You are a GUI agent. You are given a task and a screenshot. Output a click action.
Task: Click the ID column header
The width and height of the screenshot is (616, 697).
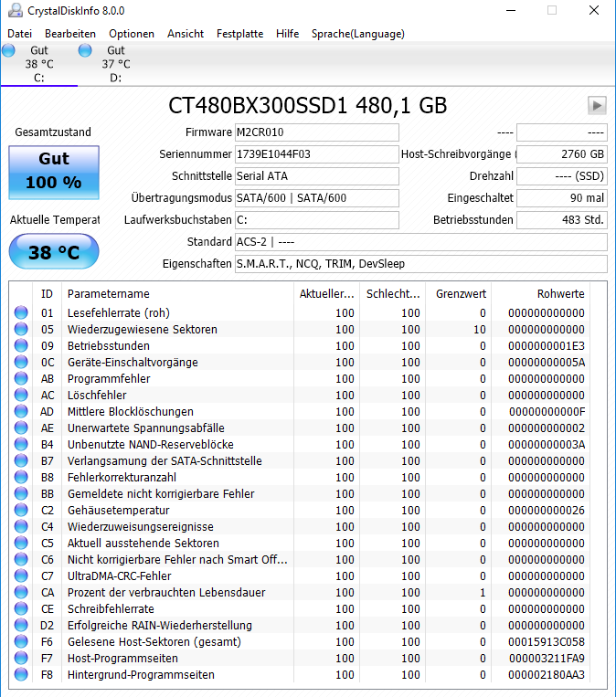(x=47, y=294)
